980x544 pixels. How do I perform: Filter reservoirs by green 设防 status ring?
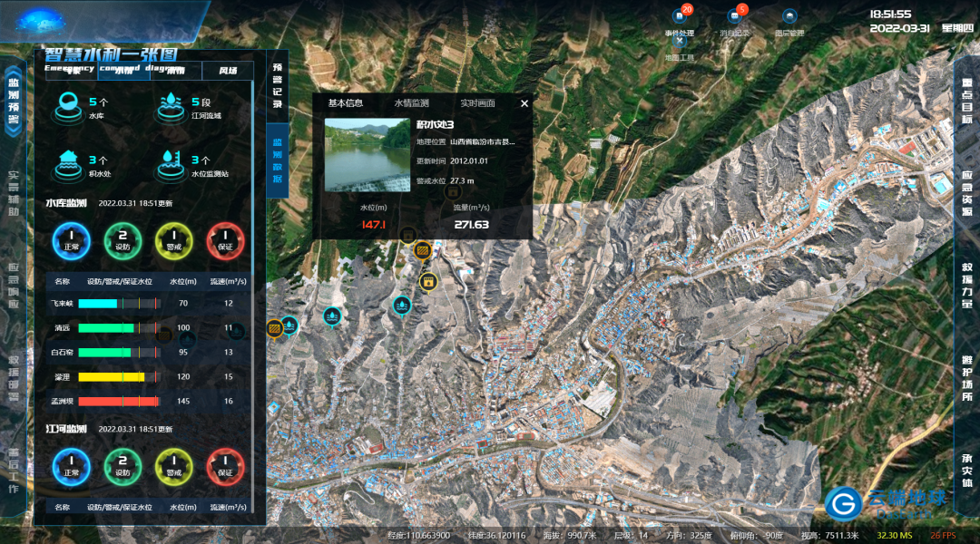point(122,241)
